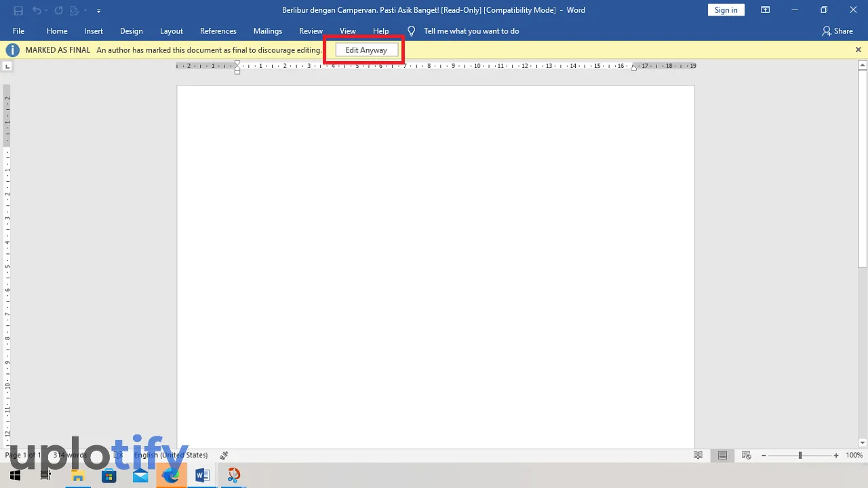Open the Mail app on the taskbar

pyautogui.click(x=140, y=475)
